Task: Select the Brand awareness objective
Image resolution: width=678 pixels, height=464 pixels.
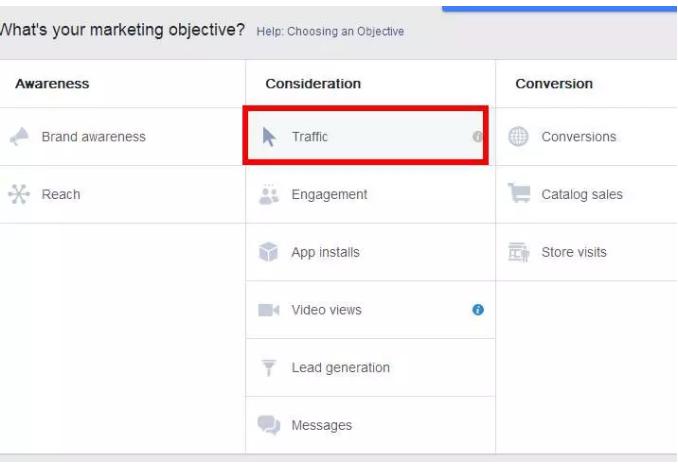Action: tap(93, 137)
